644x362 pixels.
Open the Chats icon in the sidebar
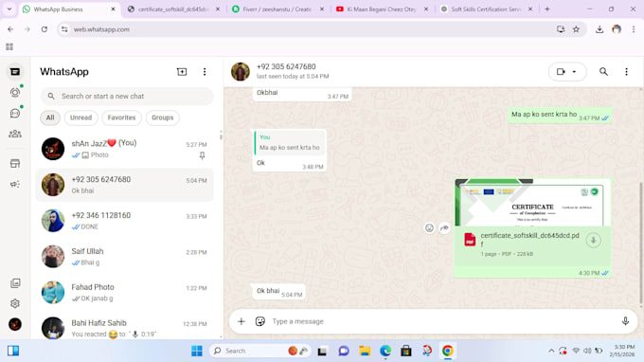click(x=15, y=72)
